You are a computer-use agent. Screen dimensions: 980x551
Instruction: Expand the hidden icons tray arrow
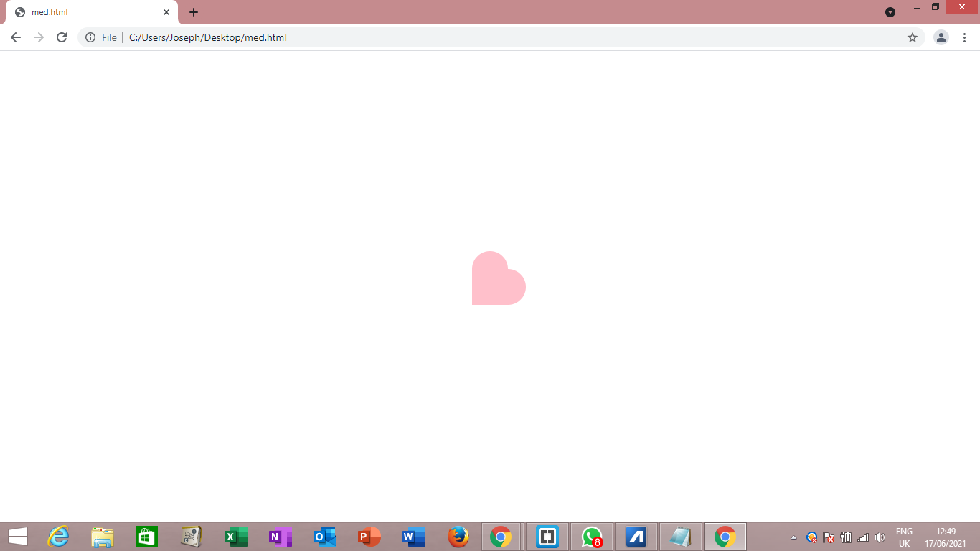coord(793,536)
